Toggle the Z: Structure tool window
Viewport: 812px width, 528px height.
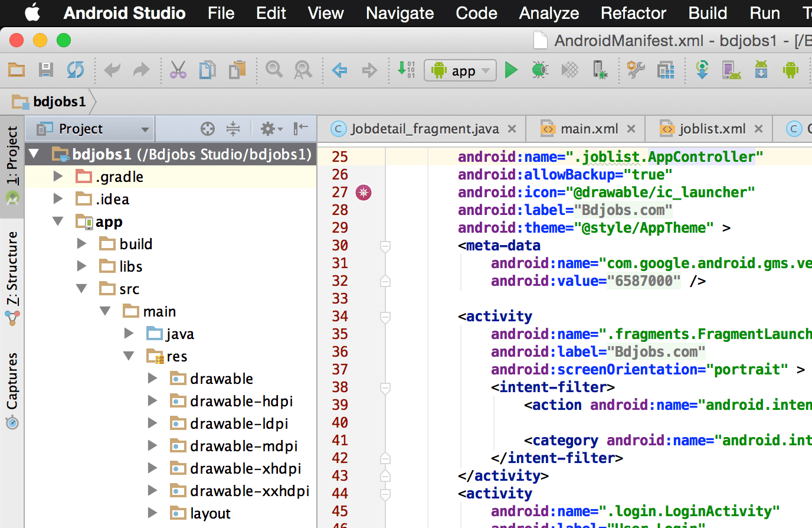click(x=12, y=278)
